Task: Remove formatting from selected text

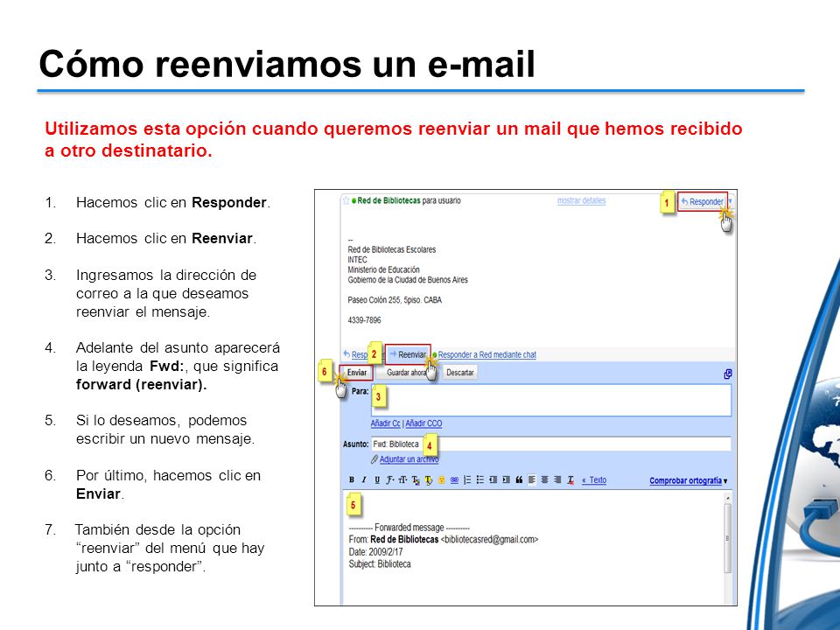Action: (571, 480)
